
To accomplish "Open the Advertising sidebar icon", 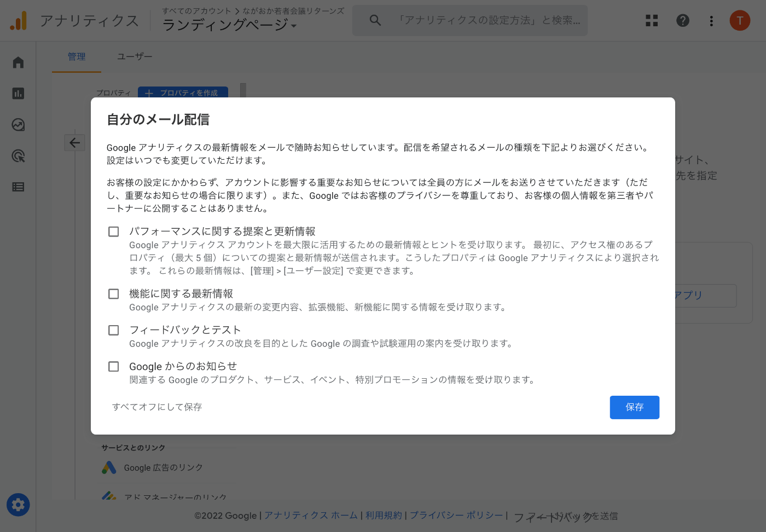I will [18, 156].
